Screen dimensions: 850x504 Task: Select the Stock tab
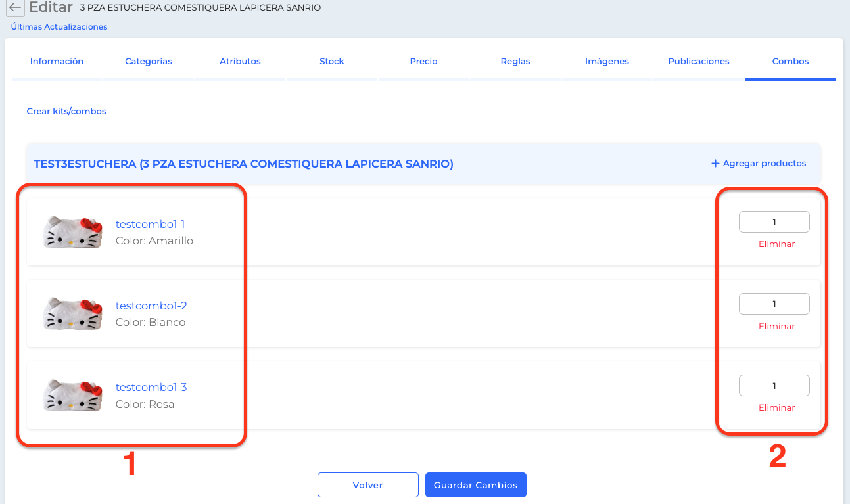point(332,61)
